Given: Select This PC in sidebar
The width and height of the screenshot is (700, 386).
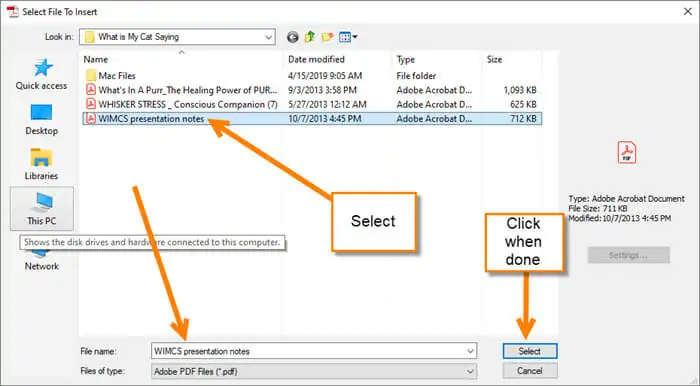Looking at the screenshot, I should point(42,209).
